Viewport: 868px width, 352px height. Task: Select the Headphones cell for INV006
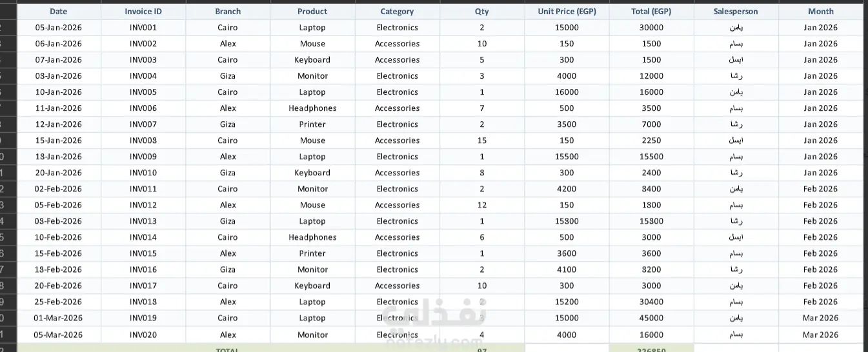pos(312,108)
